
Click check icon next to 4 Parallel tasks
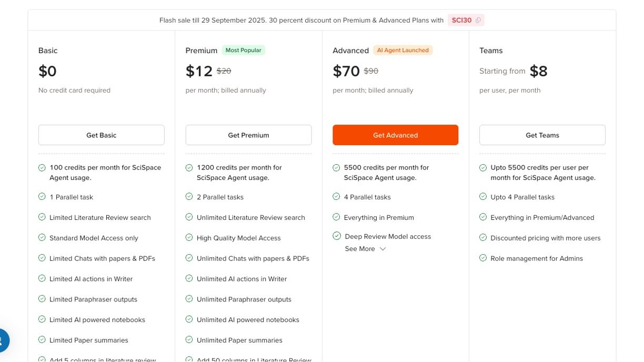[336, 196]
